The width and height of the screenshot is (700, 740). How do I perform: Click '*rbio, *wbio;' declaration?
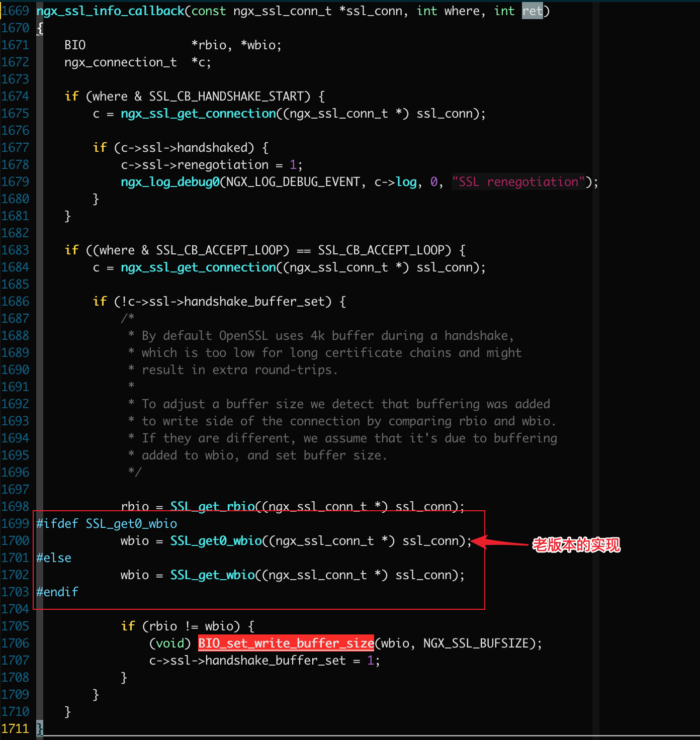[236, 45]
